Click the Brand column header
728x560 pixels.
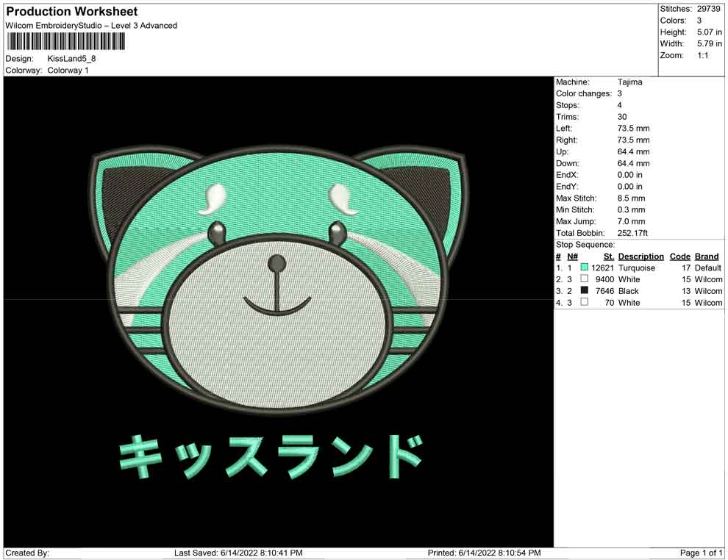click(x=707, y=256)
